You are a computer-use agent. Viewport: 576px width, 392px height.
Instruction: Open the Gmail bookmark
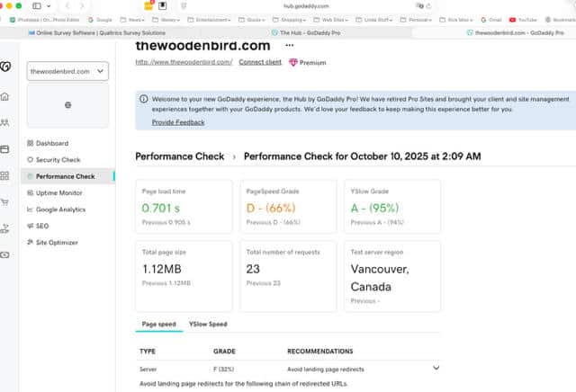[x=491, y=20]
